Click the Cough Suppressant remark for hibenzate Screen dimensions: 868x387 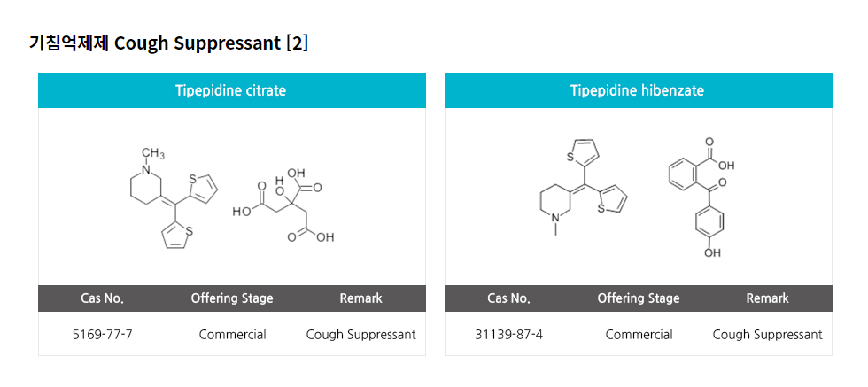point(767,335)
